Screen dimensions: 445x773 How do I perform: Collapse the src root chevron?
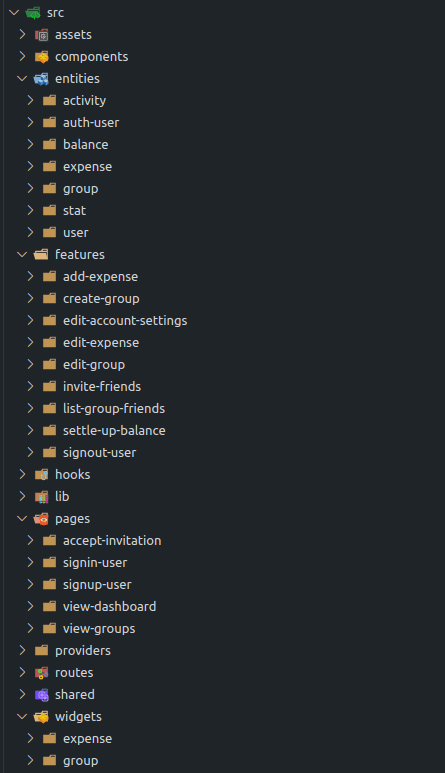click(14, 13)
